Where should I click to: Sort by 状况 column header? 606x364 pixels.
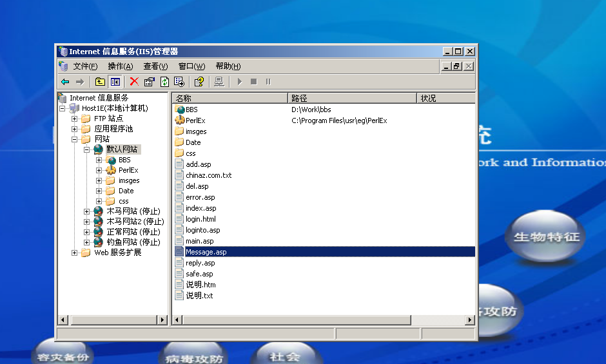click(446, 98)
